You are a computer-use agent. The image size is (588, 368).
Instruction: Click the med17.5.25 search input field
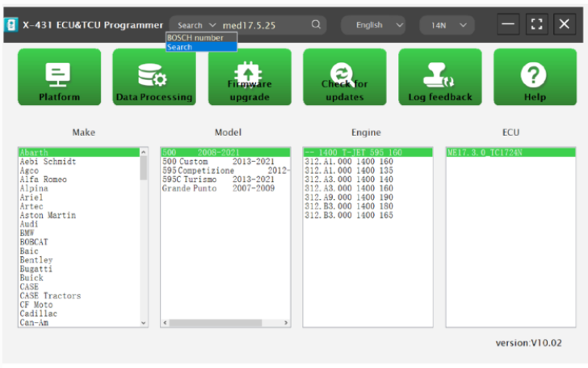tap(262, 25)
